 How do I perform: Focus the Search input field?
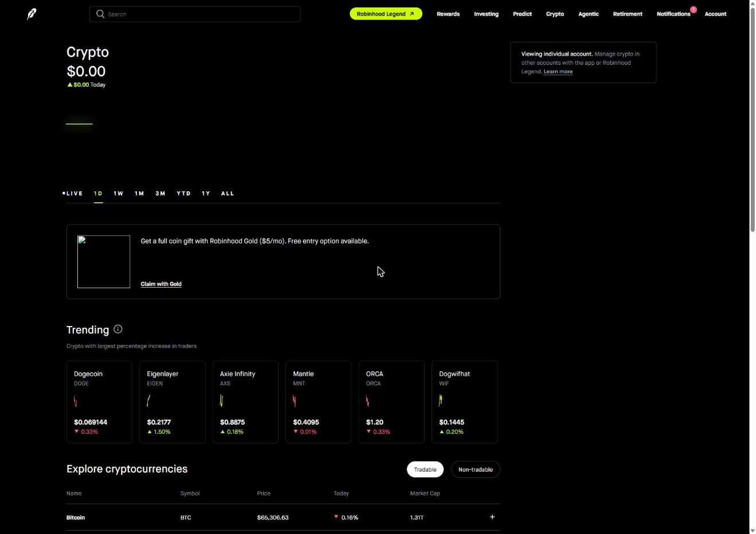(195, 14)
